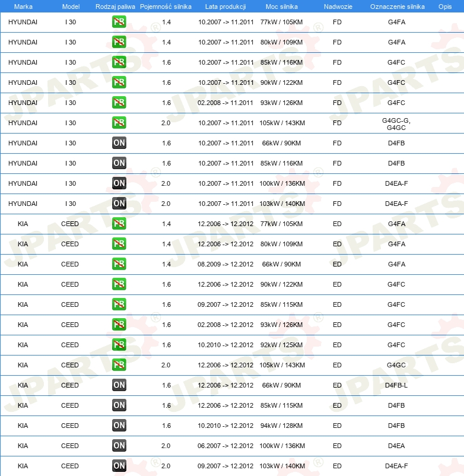This screenshot has width=464, height=476.
Task: Click 10.2010 -> 12.2012 in G4FC row
Action: pyautogui.click(x=225, y=345)
